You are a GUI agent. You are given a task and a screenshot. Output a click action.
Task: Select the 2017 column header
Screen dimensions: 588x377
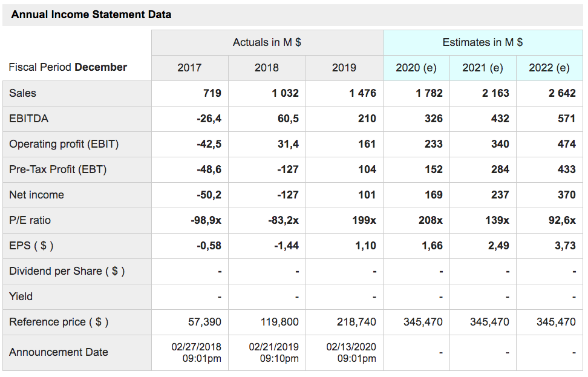(x=189, y=68)
